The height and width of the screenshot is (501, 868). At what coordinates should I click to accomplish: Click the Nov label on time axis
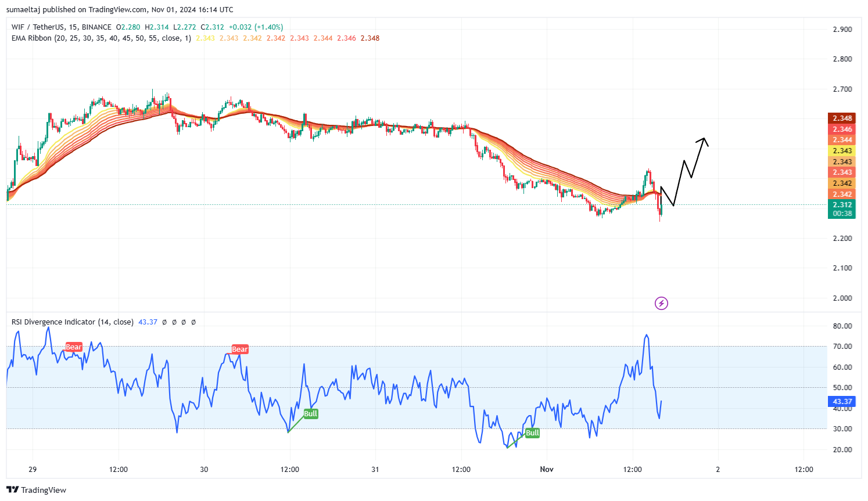(547, 470)
